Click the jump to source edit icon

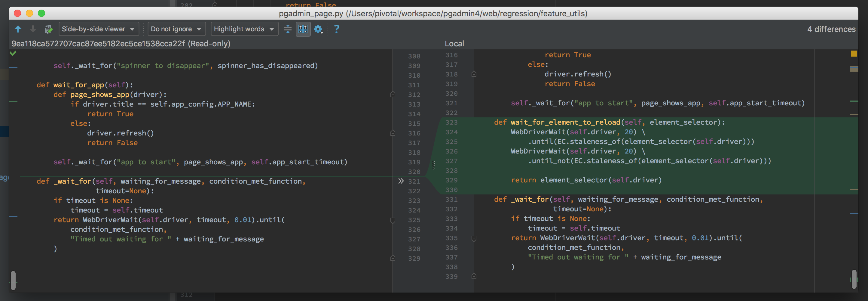pos(48,29)
